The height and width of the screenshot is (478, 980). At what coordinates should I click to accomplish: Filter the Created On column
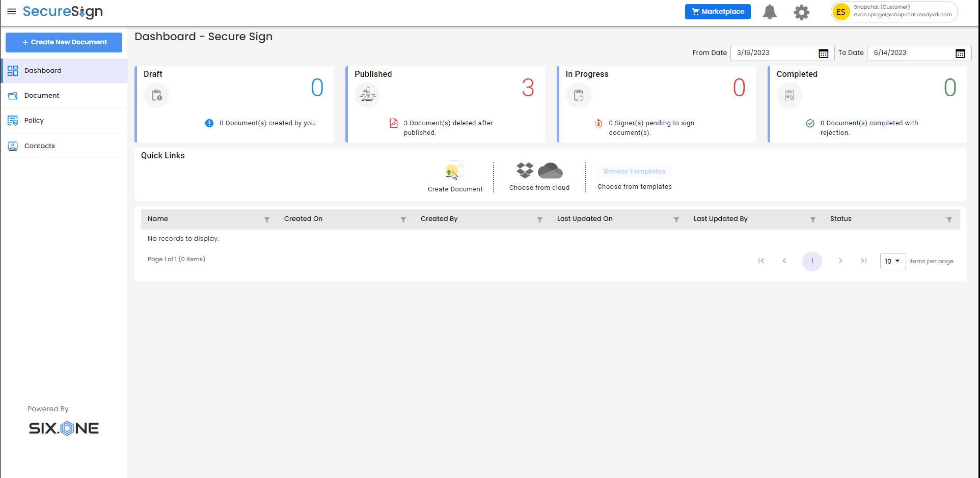coord(403,219)
